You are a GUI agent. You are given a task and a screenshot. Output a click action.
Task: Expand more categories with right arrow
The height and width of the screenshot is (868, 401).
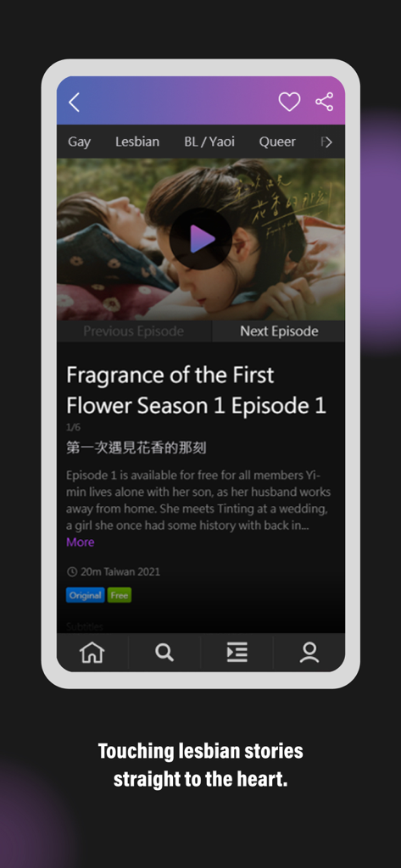point(327,142)
